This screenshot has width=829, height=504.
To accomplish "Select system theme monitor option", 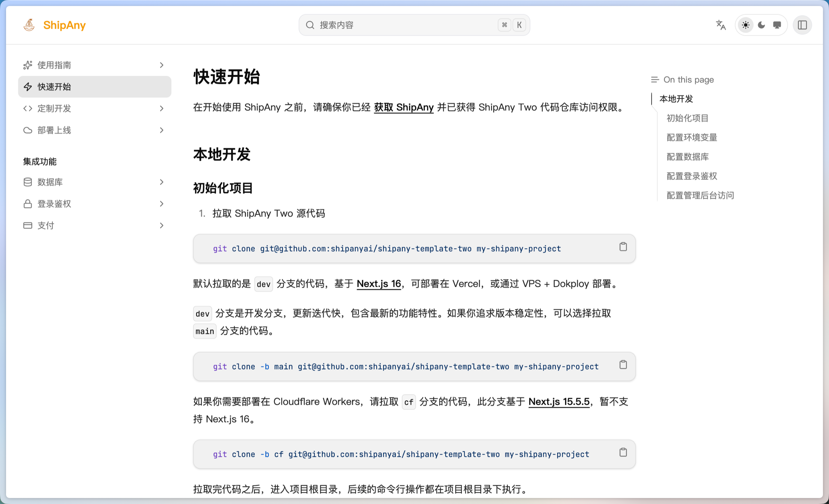I will pos(777,25).
